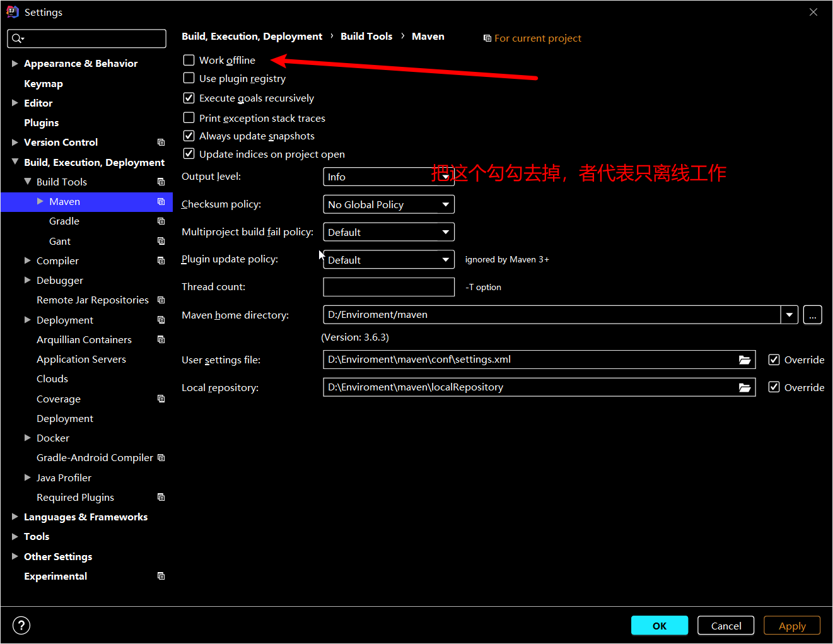Close the Settings dialog
833x644 pixels.
[813, 12]
